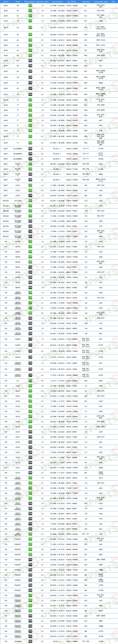Click diesel ON icon in Seat Leon ARL row
This screenshot has width=118, height=644.
(x=30, y=196)
